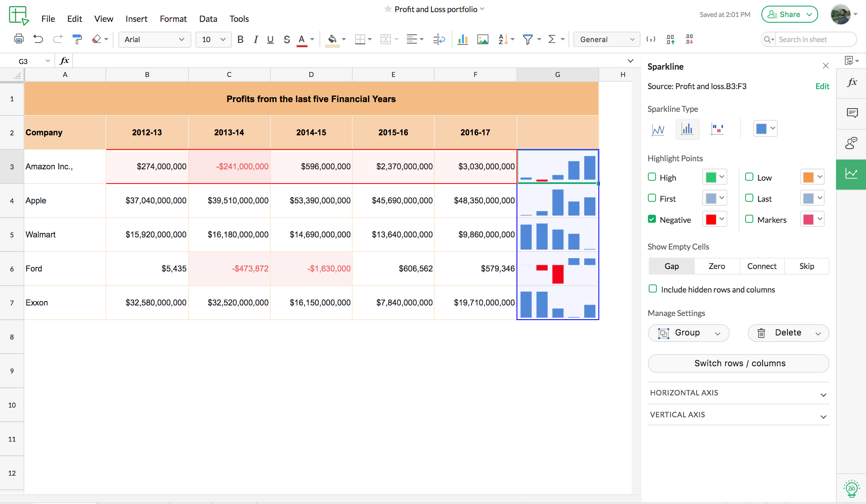Click the wrap text toolbar icon
The image size is (866, 504).
click(439, 39)
